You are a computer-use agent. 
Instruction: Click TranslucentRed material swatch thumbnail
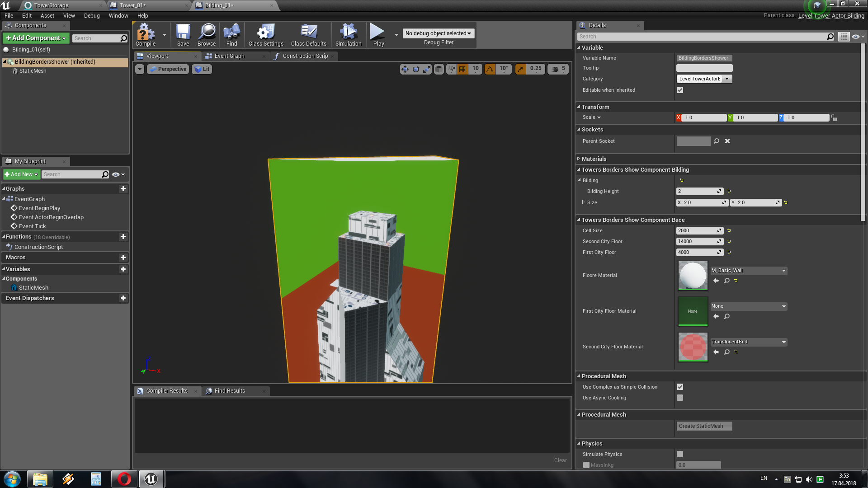pyautogui.click(x=693, y=347)
